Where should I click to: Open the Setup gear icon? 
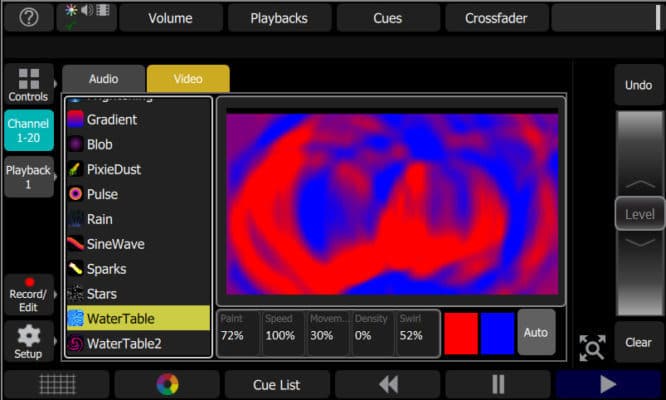(x=28, y=341)
